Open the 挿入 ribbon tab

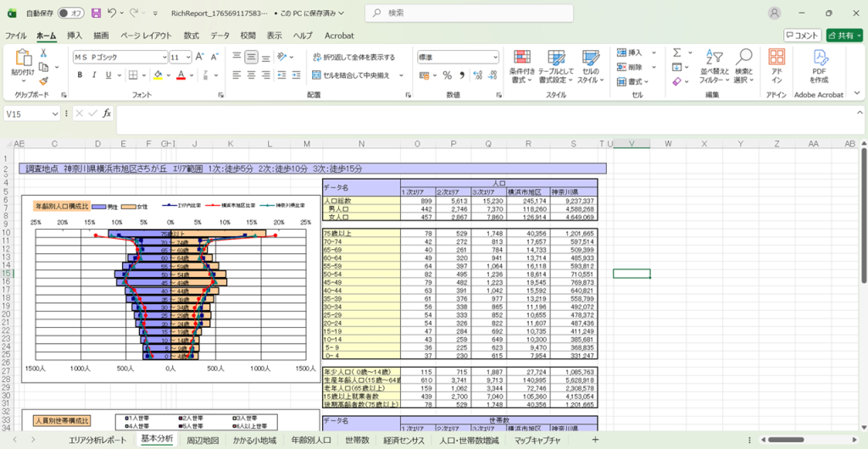pos(75,36)
